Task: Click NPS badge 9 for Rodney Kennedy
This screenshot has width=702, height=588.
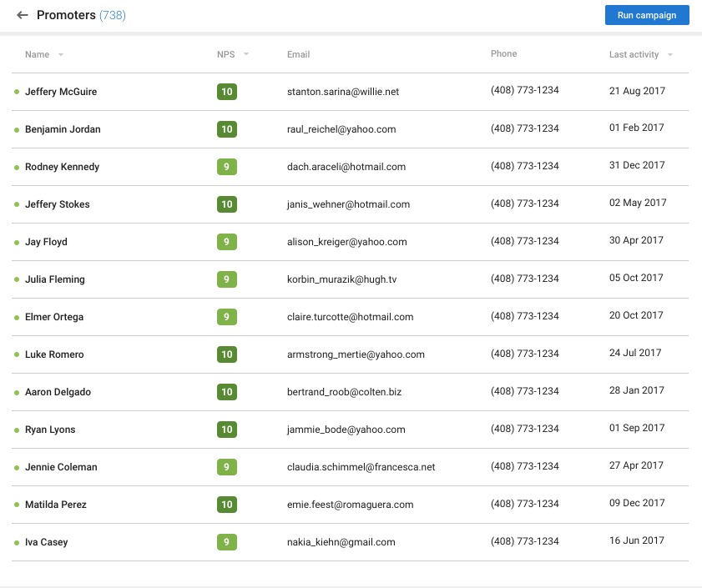Action: [226, 167]
